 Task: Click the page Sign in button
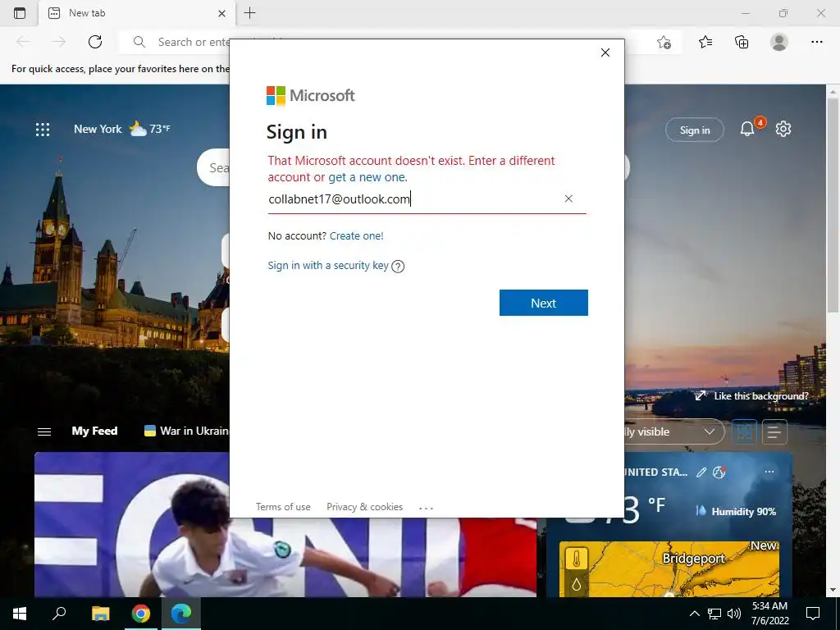click(694, 130)
